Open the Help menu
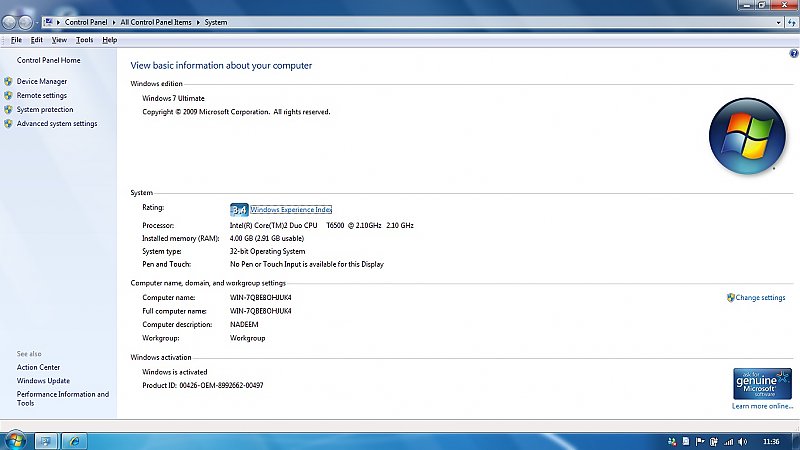Image resolution: width=800 pixels, height=450 pixels. [x=110, y=40]
